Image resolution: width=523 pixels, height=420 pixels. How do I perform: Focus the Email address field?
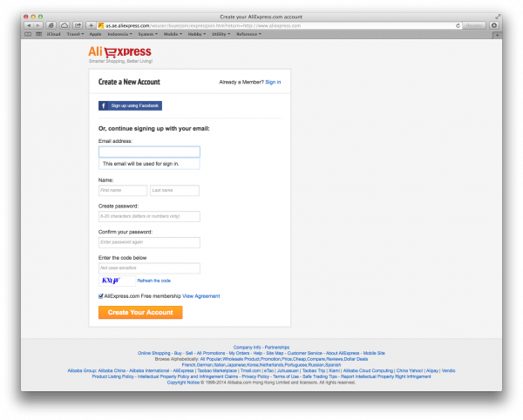(149, 152)
